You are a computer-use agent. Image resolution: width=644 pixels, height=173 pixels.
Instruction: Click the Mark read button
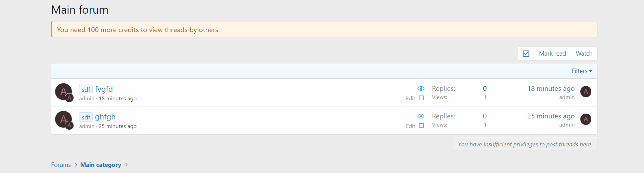click(x=552, y=54)
